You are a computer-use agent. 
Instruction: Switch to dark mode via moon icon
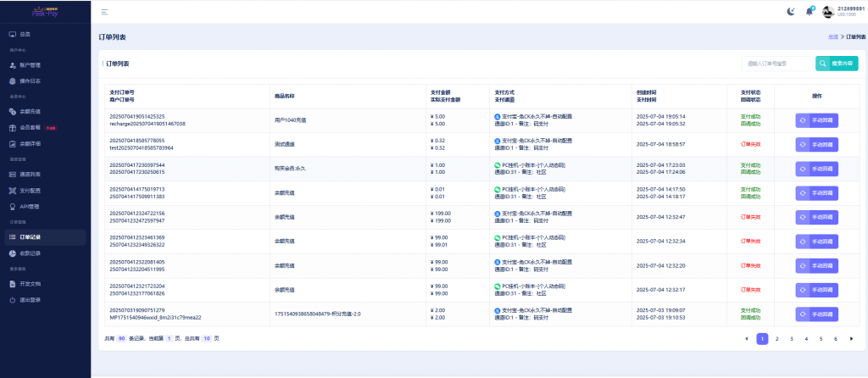pos(791,12)
